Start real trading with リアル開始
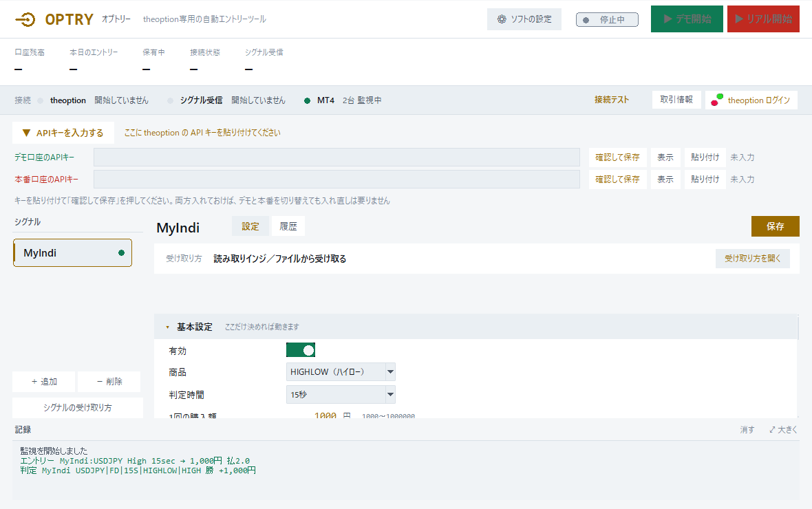The width and height of the screenshot is (812, 509). (763, 19)
